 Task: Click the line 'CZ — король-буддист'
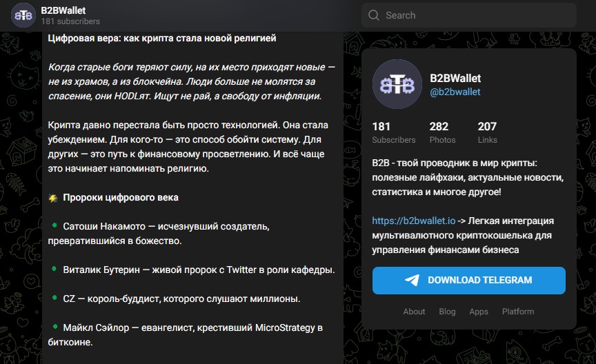point(181,299)
